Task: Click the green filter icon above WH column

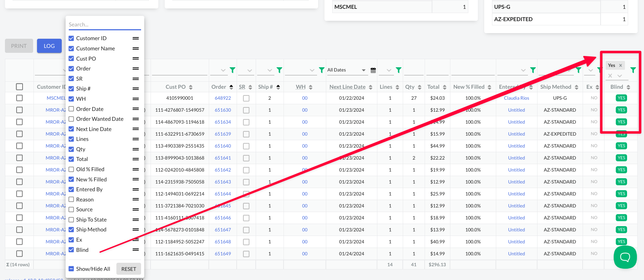Action: click(x=321, y=70)
